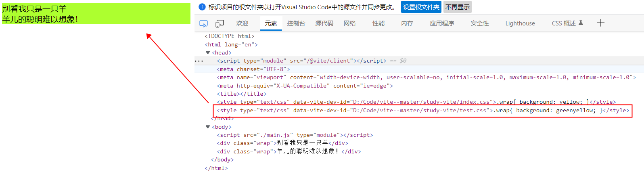644x176 pixels.
Task: Select the vite client script node
Action: point(301,61)
